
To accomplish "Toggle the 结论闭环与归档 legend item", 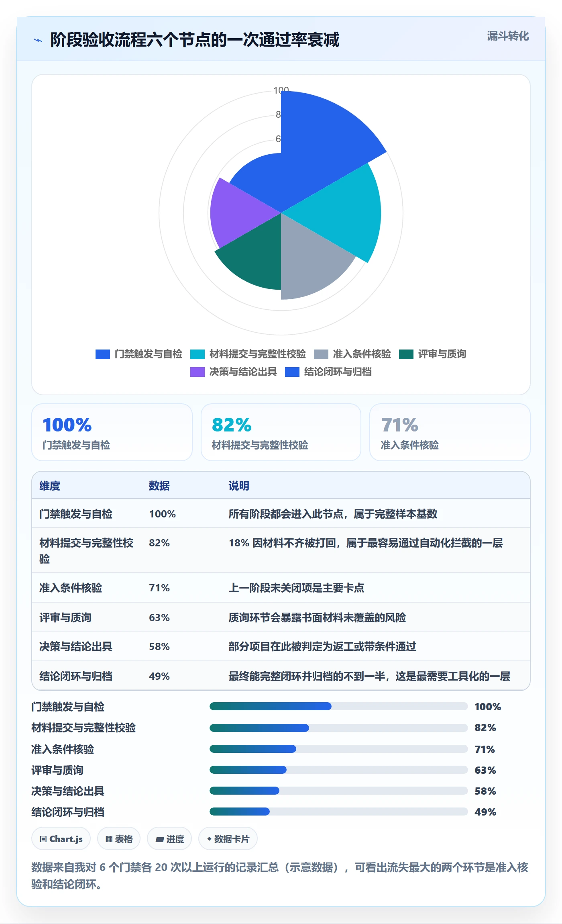I will pyautogui.click(x=328, y=372).
